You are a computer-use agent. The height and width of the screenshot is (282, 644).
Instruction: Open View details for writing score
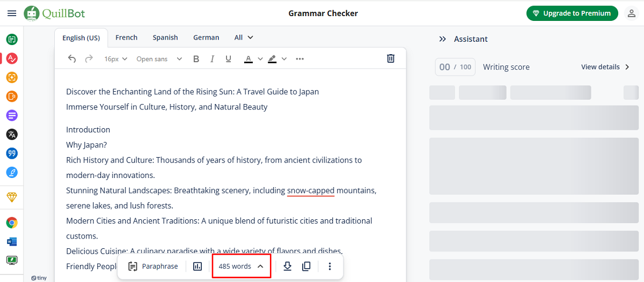click(605, 67)
